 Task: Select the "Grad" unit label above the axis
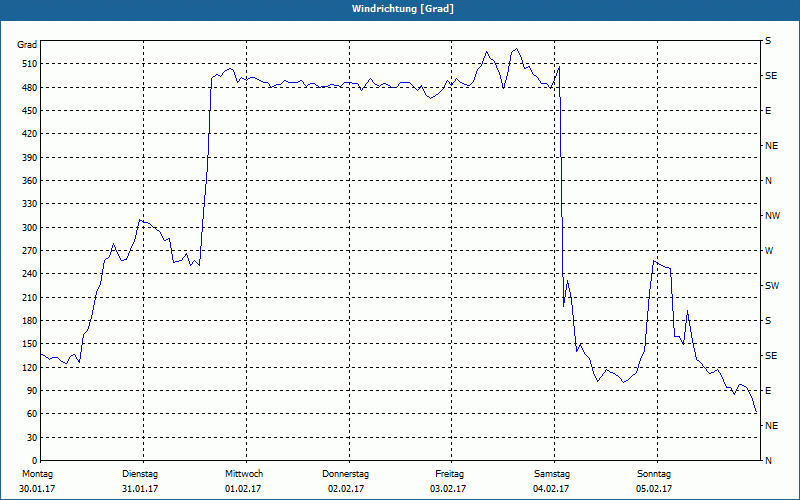pos(27,45)
